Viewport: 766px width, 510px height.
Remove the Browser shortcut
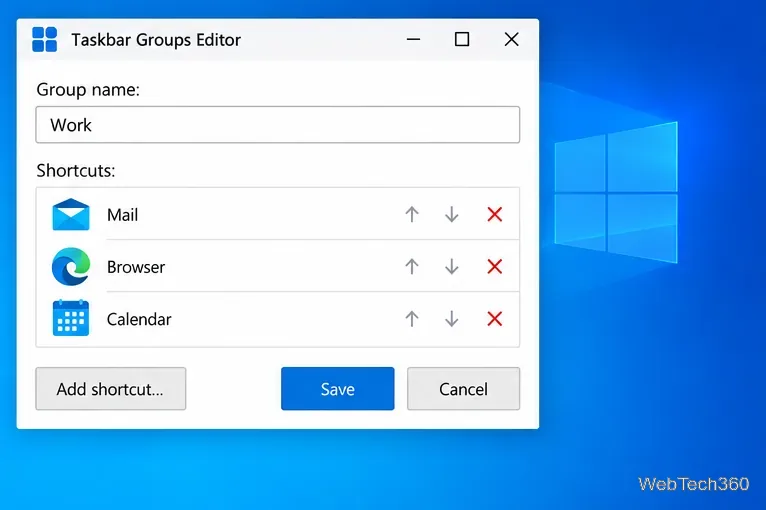coord(495,267)
